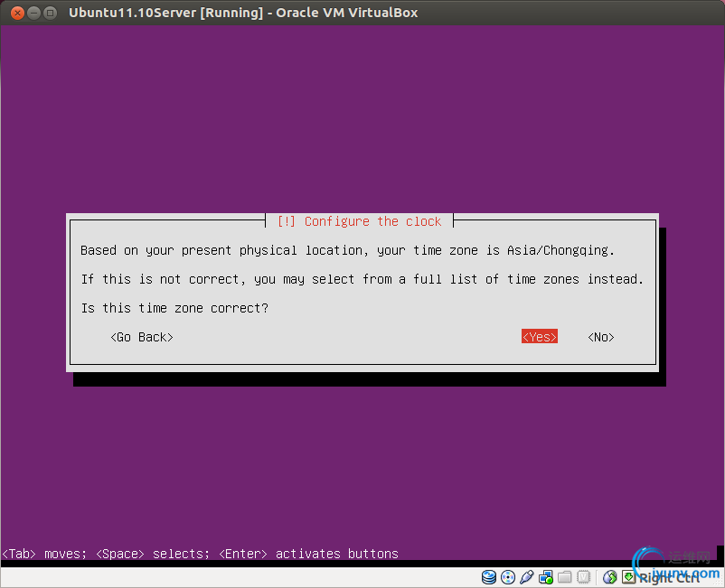725x588 pixels.
Task: Close the VirtualBox window
Action: click(x=17, y=13)
